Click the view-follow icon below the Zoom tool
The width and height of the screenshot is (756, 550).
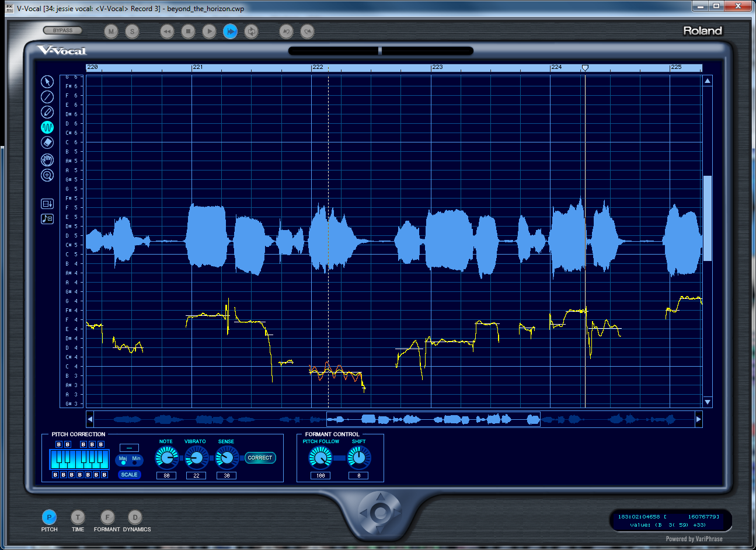47,204
